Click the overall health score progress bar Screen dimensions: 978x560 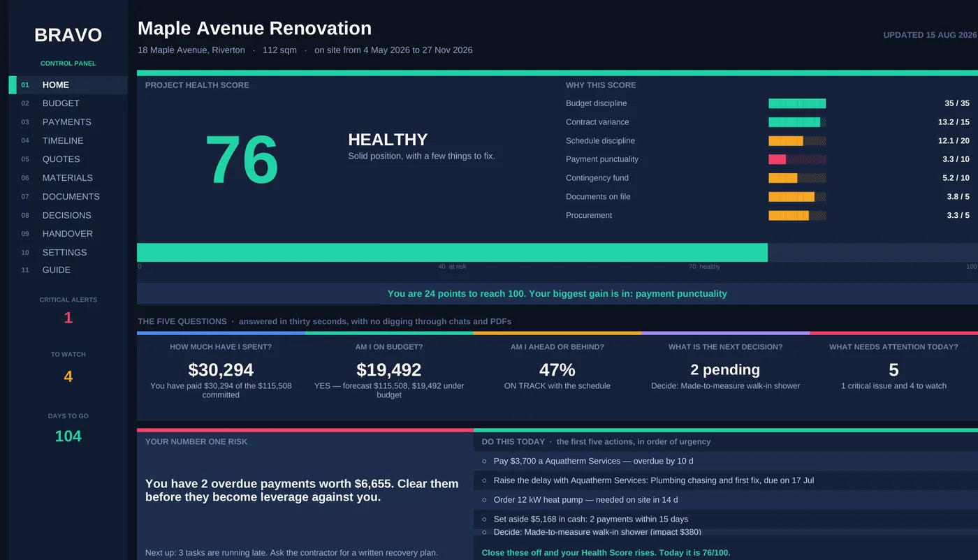coord(557,253)
